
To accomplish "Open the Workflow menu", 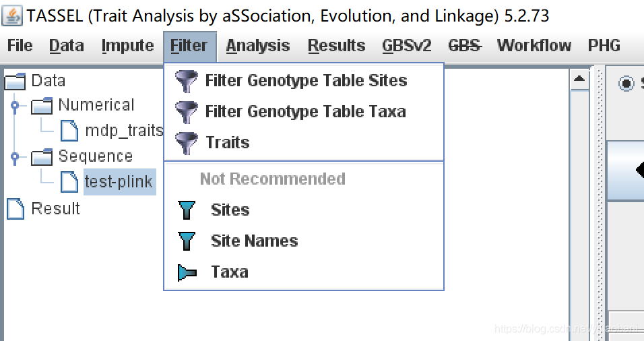I will [x=534, y=46].
